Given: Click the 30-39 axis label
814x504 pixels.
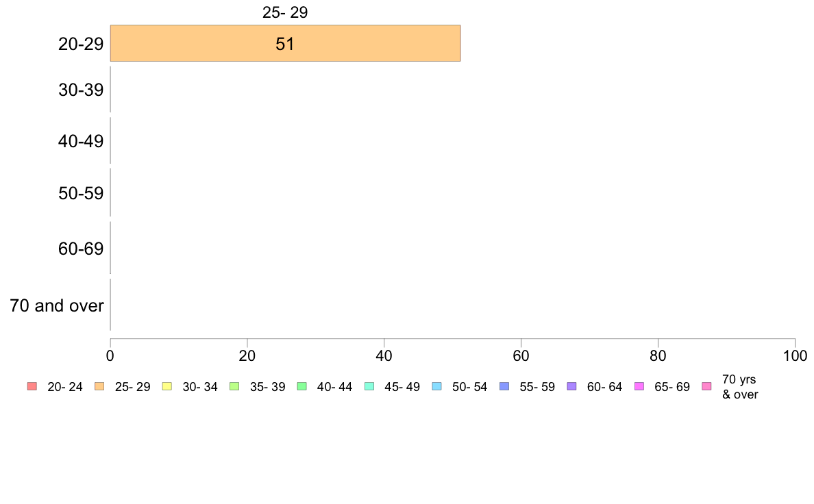Looking at the screenshot, I should pyautogui.click(x=81, y=90).
